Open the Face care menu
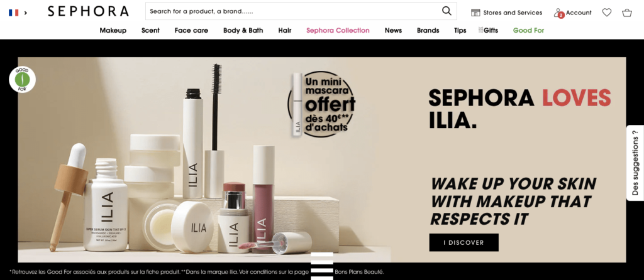Viewport: 644px width, 280px height. click(x=191, y=30)
